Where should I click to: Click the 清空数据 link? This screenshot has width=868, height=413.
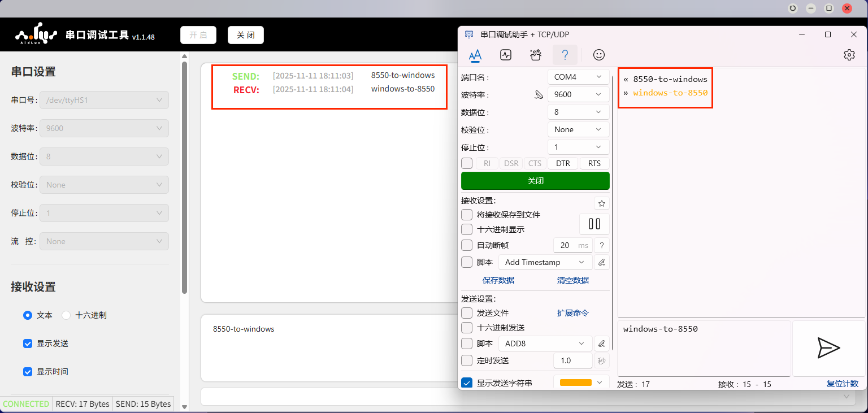[572, 280]
